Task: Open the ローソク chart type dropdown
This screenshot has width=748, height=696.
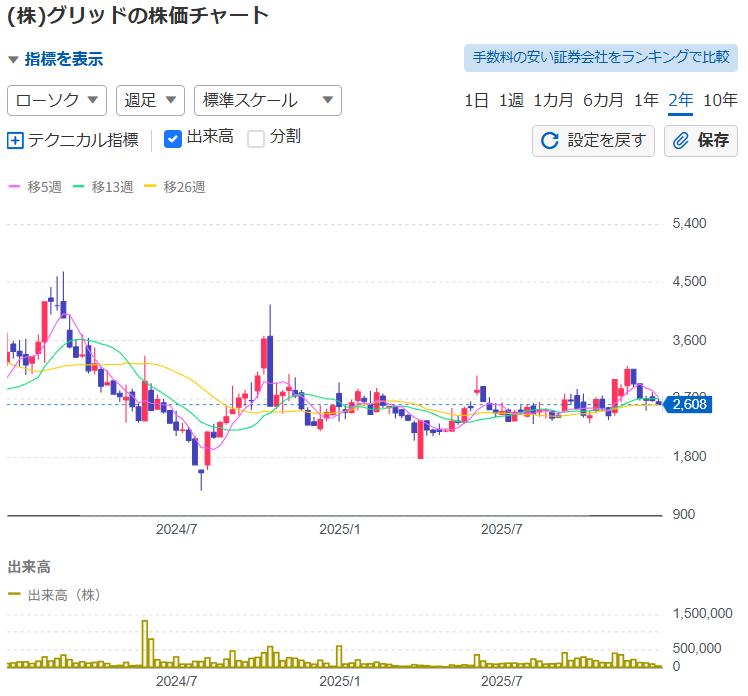Action: 57,100
